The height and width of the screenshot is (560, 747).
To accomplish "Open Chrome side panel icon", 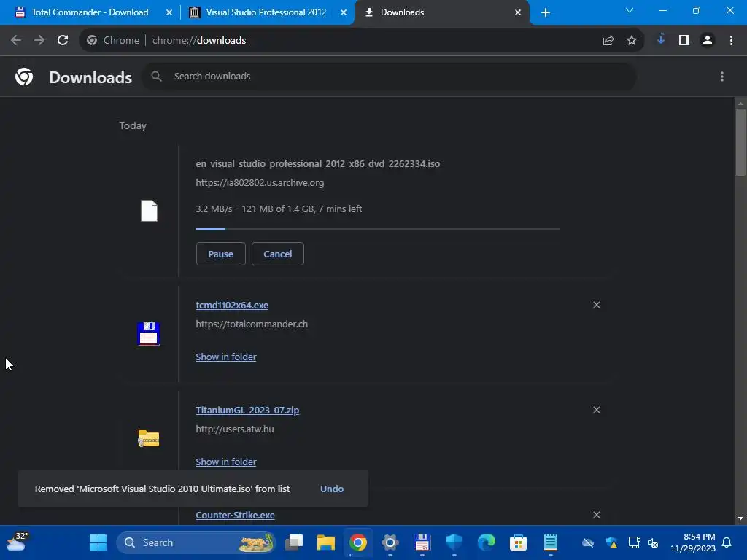I will (x=684, y=41).
